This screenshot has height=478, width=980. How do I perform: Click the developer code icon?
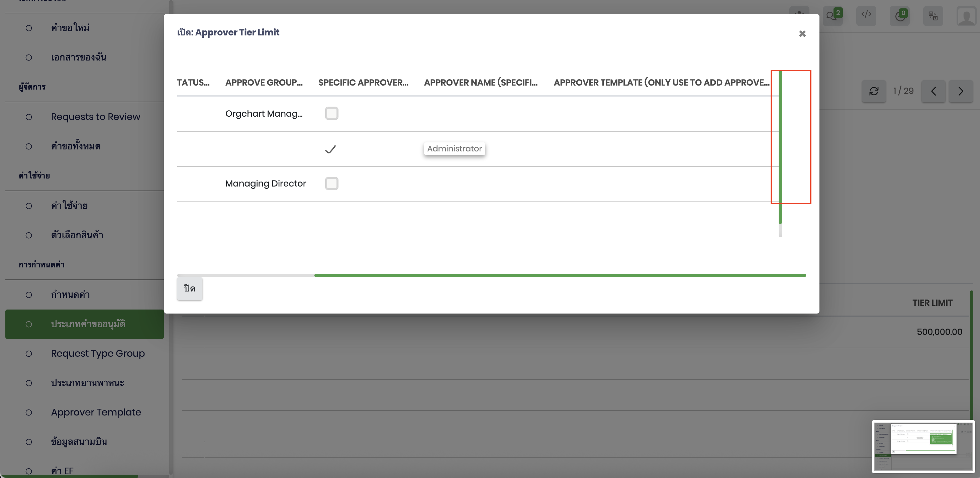click(866, 15)
